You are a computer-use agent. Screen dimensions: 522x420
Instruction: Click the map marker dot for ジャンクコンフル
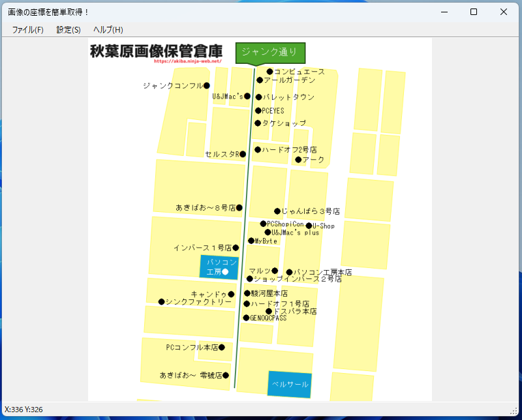206,85
